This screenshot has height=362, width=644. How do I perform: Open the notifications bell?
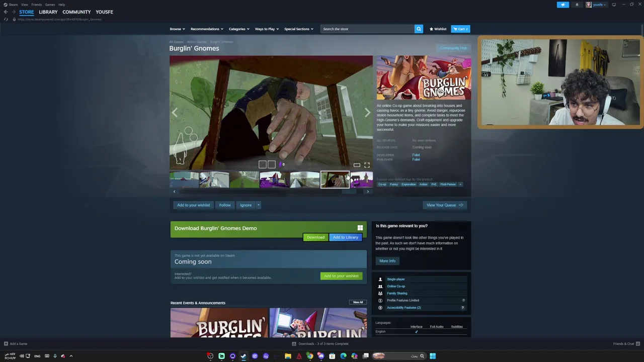577,5
